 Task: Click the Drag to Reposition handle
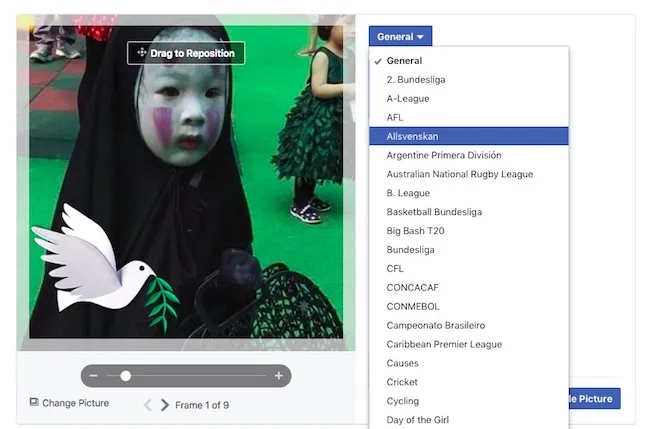click(x=186, y=53)
